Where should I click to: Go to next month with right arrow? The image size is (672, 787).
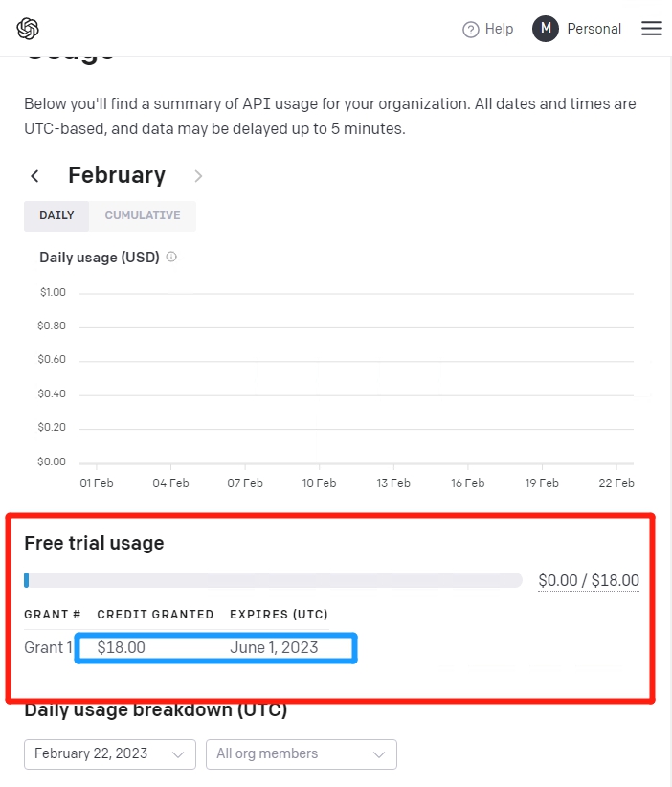coord(198,176)
